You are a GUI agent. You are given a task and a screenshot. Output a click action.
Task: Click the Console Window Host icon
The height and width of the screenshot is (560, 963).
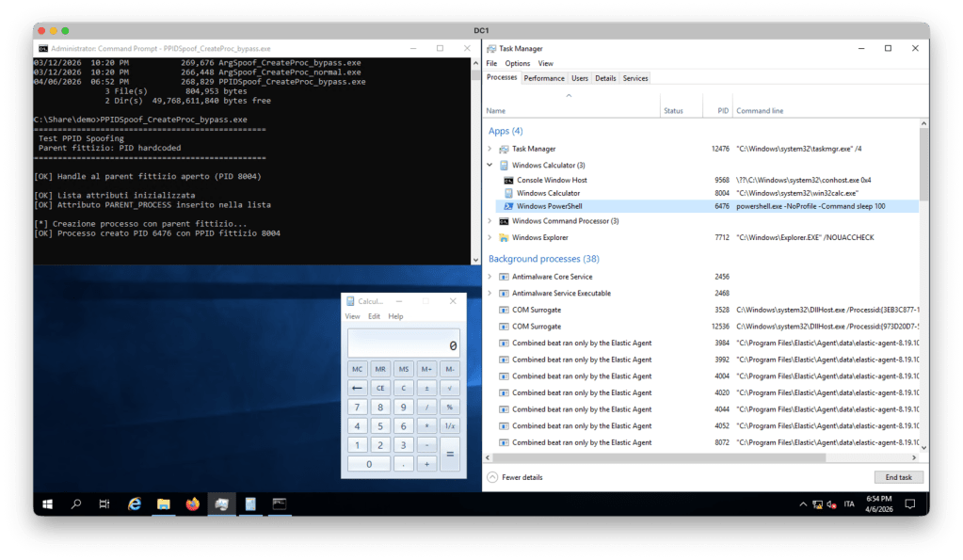coord(508,180)
